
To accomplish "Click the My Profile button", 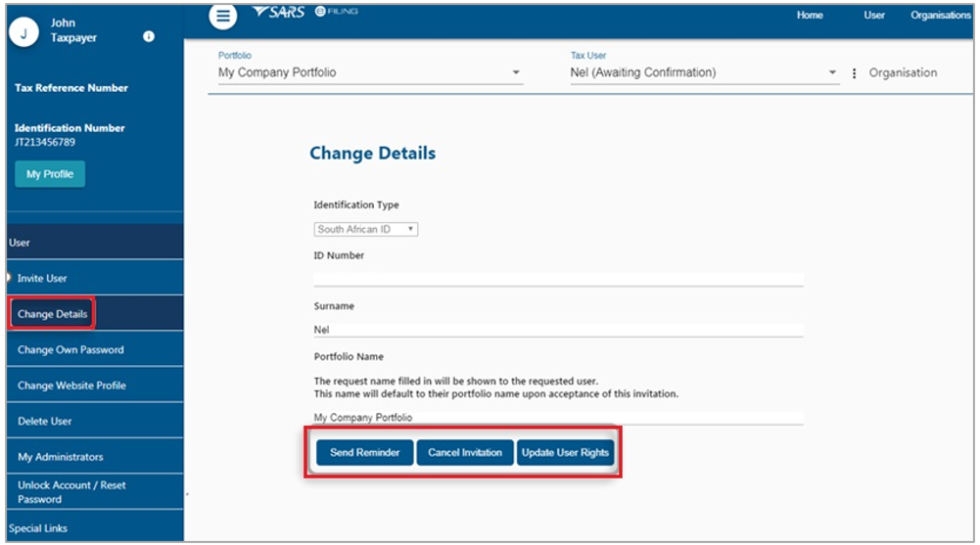I will pos(50,174).
